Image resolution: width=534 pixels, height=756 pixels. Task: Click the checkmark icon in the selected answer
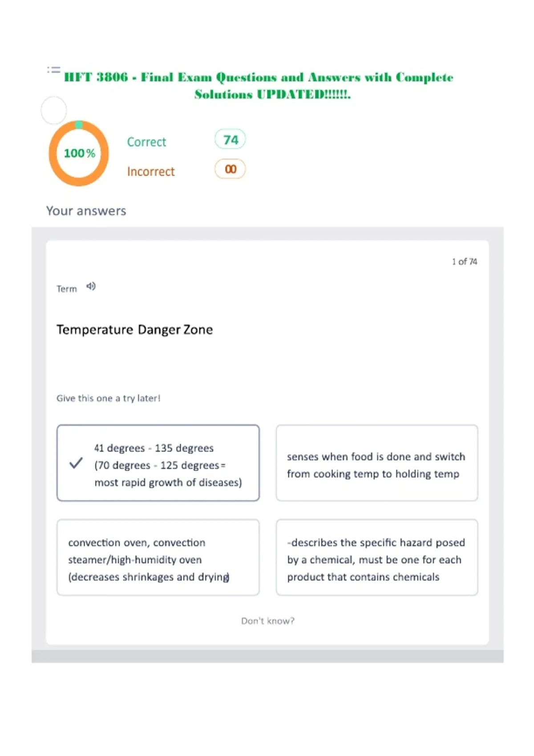pyautogui.click(x=76, y=463)
